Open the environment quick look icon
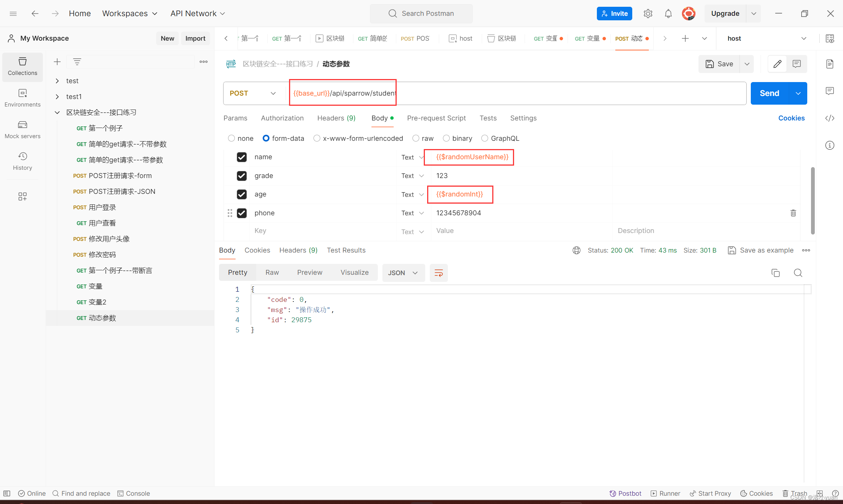Image resolution: width=843 pixels, height=504 pixels. click(829, 38)
